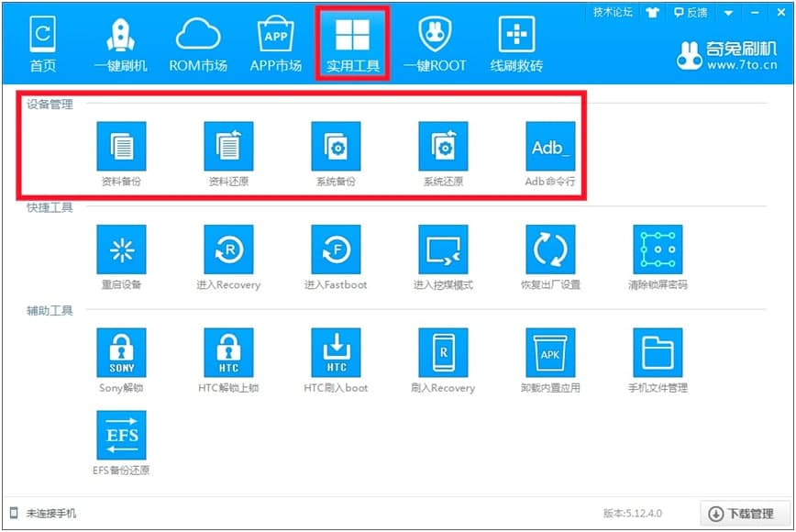Click the 重启设备 reboot device icon

pyautogui.click(x=121, y=249)
